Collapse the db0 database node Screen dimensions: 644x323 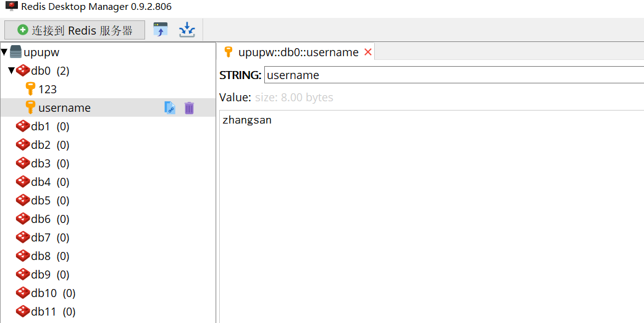pyautogui.click(x=11, y=71)
